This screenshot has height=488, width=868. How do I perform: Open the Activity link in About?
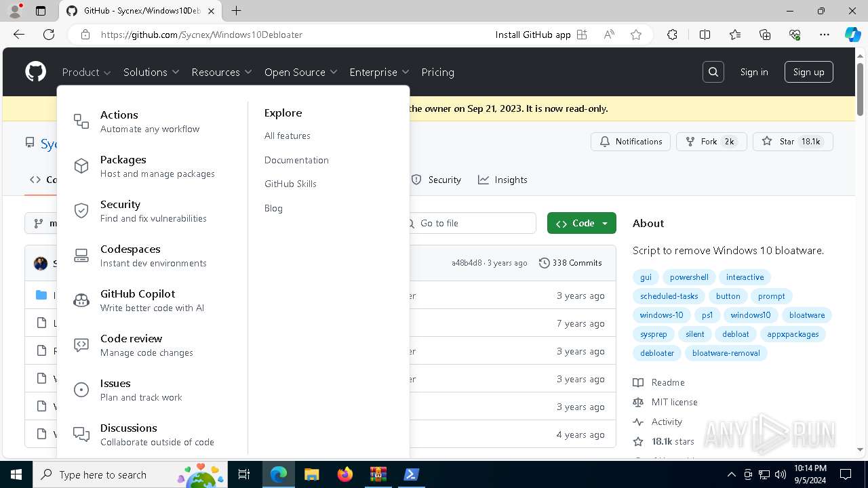coord(658,422)
